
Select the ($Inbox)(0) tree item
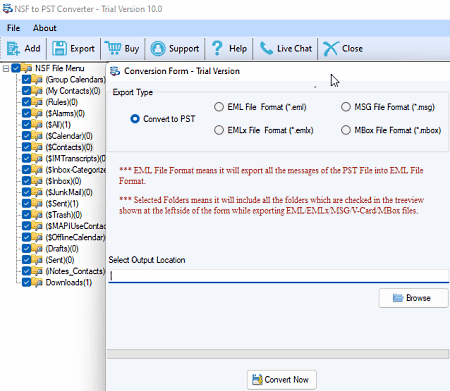pyautogui.click(x=63, y=181)
